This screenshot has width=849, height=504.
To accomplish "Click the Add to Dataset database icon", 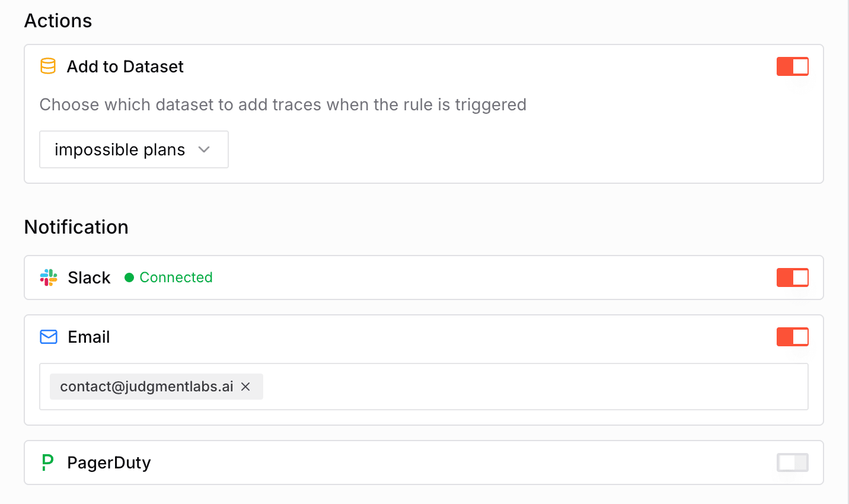I will [48, 66].
